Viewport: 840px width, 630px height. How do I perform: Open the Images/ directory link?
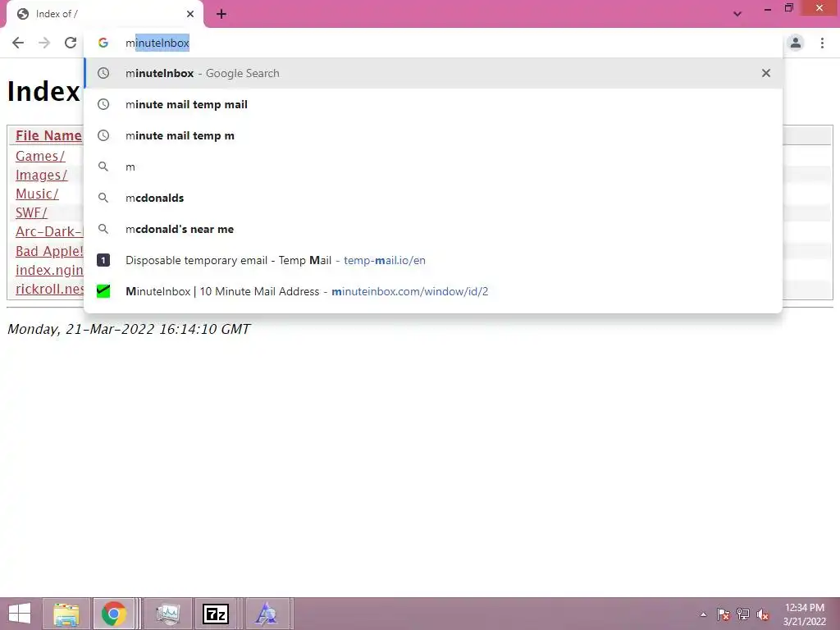[41, 176]
